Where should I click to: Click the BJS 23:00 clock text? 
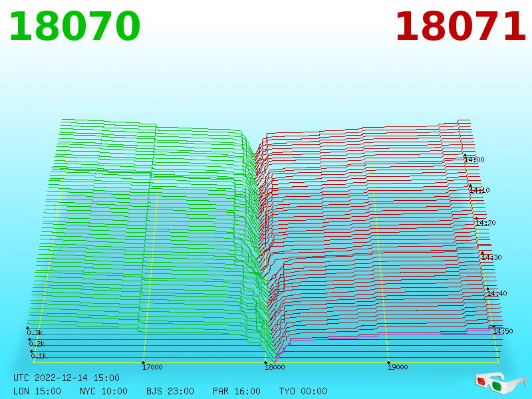pyautogui.click(x=170, y=391)
